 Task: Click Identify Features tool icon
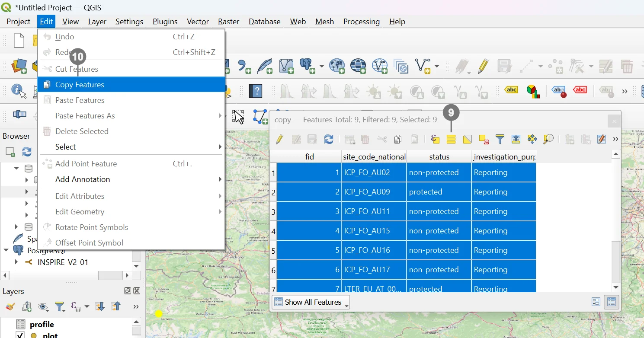tap(18, 90)
